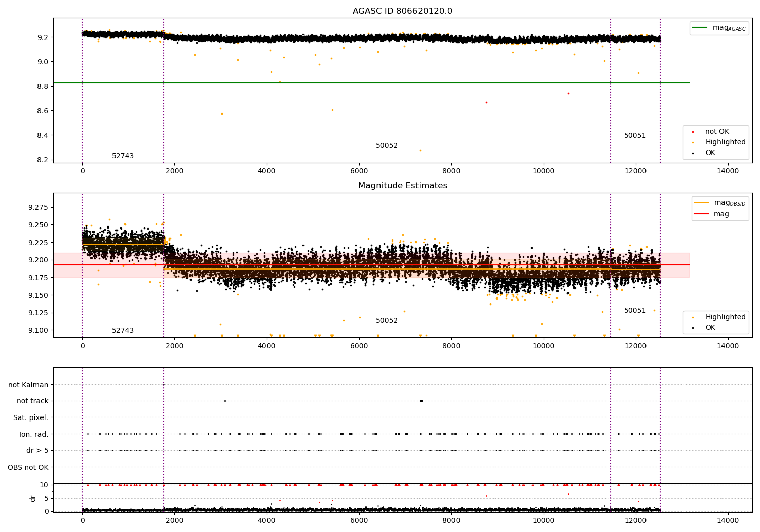
Task: Click the 'OBS not OK' row label
Action: 28,468
